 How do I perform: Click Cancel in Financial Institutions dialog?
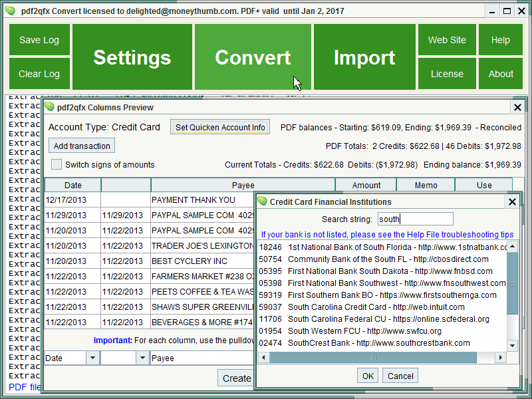point(400,376)
